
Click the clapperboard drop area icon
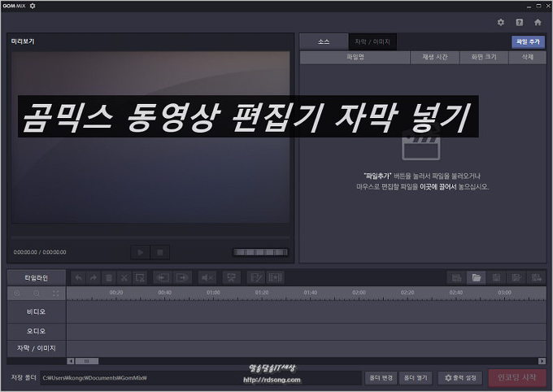tap(421, 146)
